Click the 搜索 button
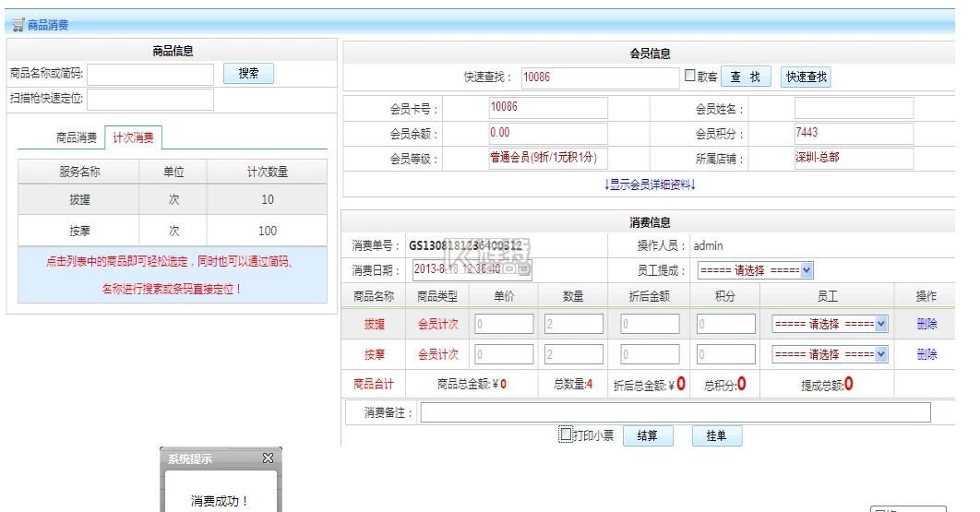Viewport: 980px width, 512px height. pyautogui.click(x=248, y=74)
